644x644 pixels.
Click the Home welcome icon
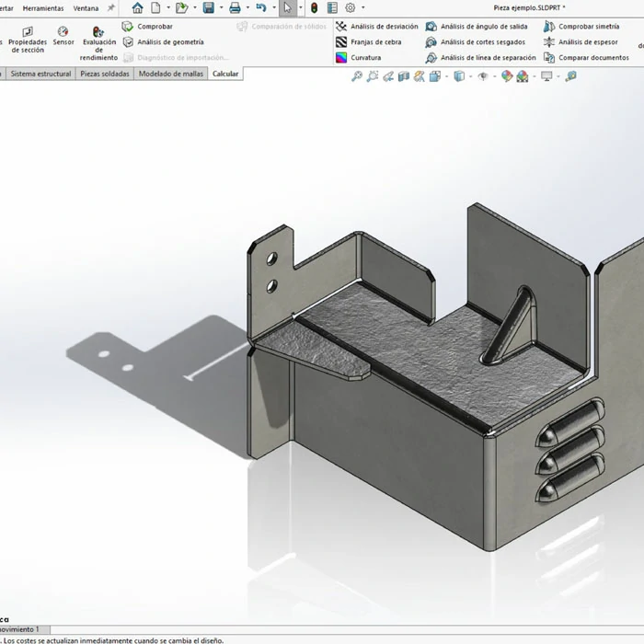(x=138, y=7)
